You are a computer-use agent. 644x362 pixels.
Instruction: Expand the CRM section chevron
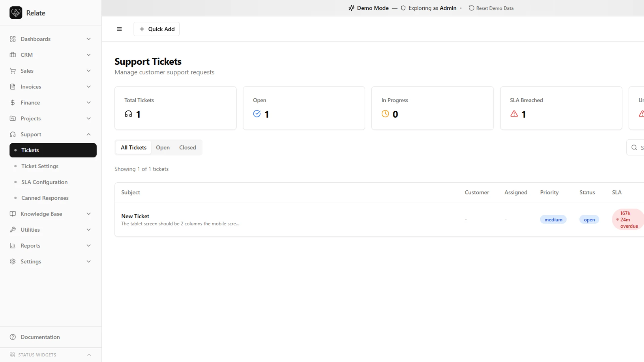[89, 55]
